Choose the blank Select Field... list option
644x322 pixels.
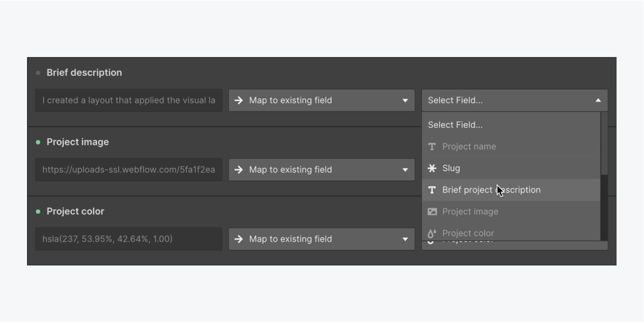(x=455, y=125)
